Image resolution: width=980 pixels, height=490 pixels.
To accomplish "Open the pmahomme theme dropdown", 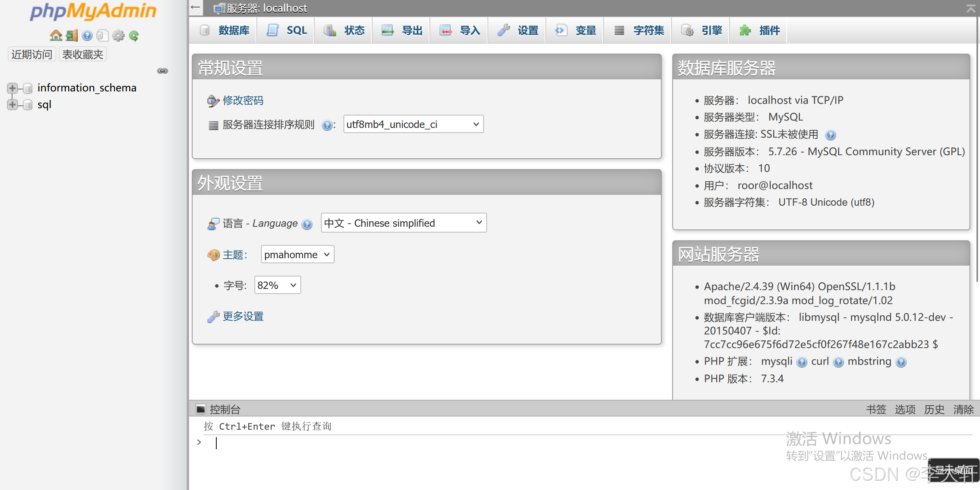I will point(297,254).
